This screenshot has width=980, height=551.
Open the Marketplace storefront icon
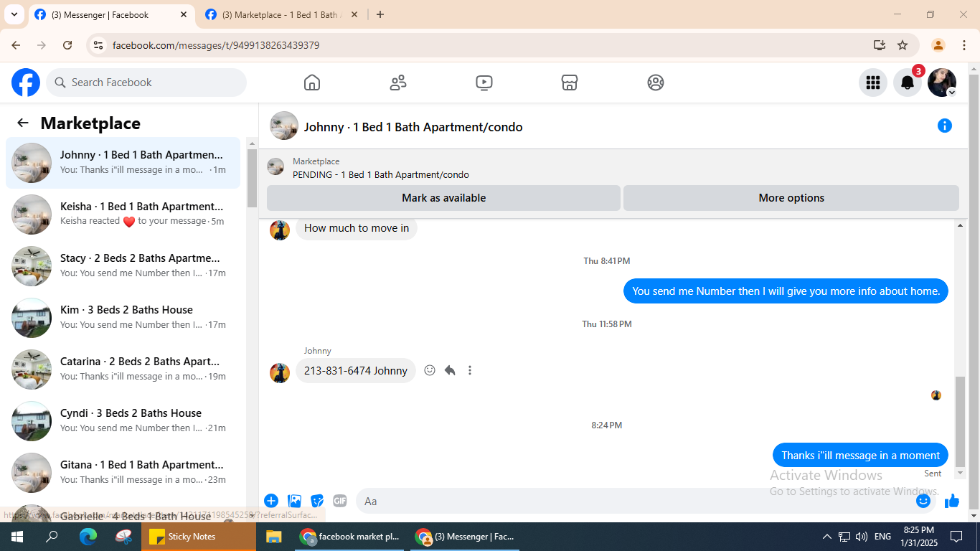point(570,83)
